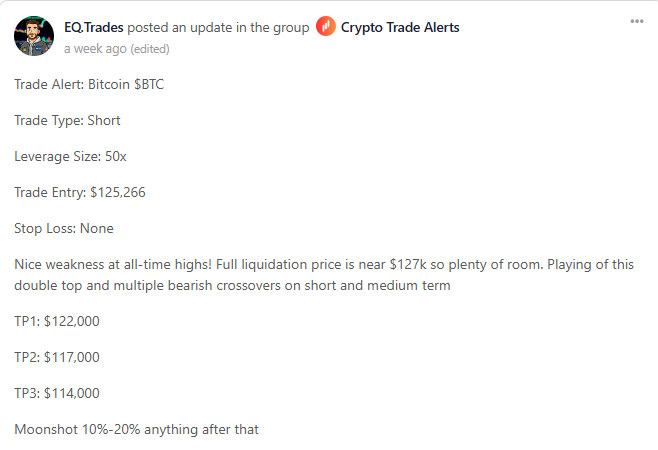Image resolution: width=658 pixels, height=450 pixels.
Task: Click the "Trade Type: Short" line
Action: (67, 120)
